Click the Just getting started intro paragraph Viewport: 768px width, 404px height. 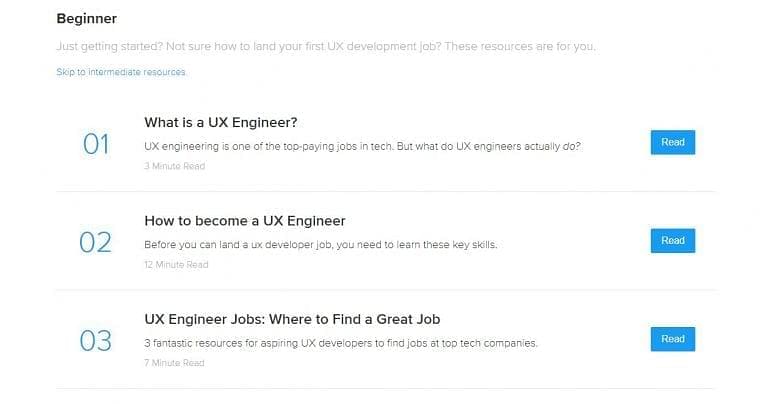[326, 47]
